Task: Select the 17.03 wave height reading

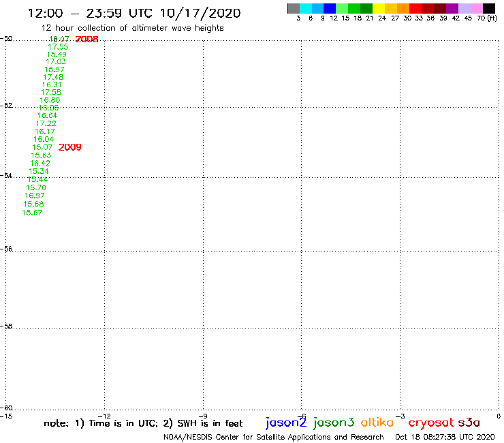Action: (x=56, y=61)
